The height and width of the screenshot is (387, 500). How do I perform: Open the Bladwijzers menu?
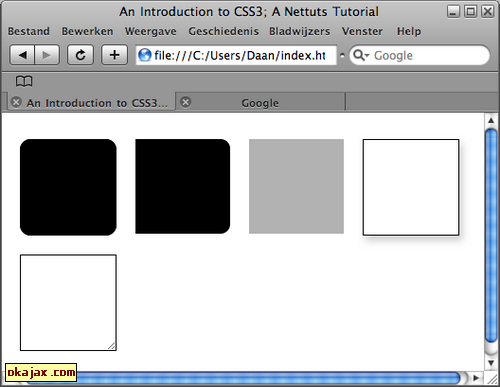[299, 31]
